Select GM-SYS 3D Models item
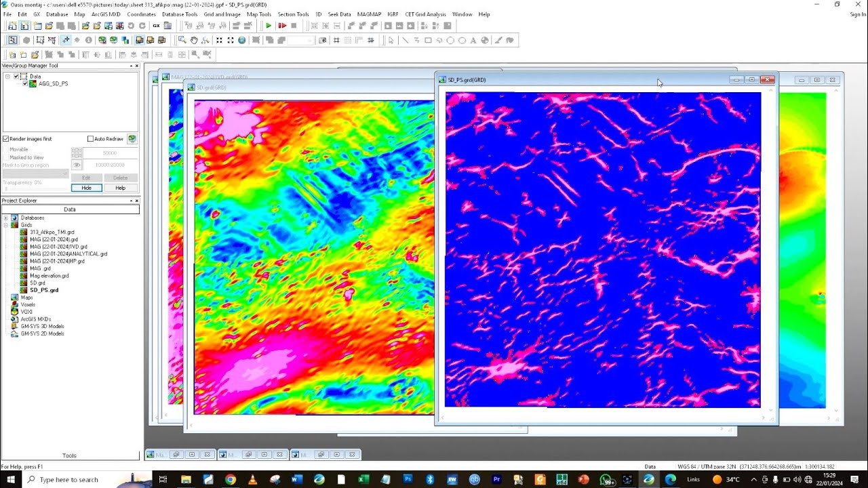Viewport: 868px width, 488px height. click(x=42, y=326)
